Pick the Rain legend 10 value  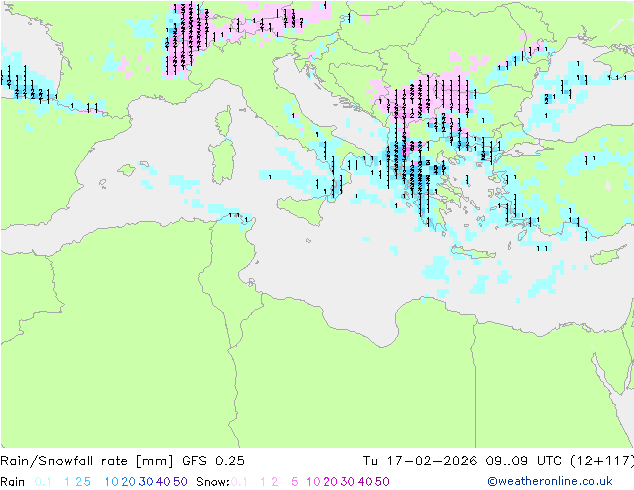pyautogui.click(x=112, y=482)
